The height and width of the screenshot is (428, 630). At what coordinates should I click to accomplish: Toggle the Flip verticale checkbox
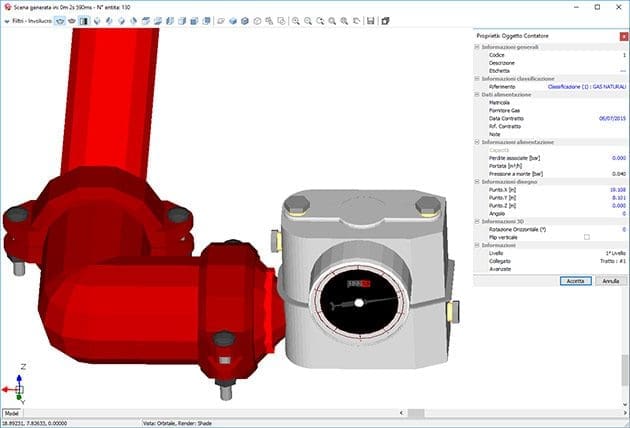pos(586,236)
